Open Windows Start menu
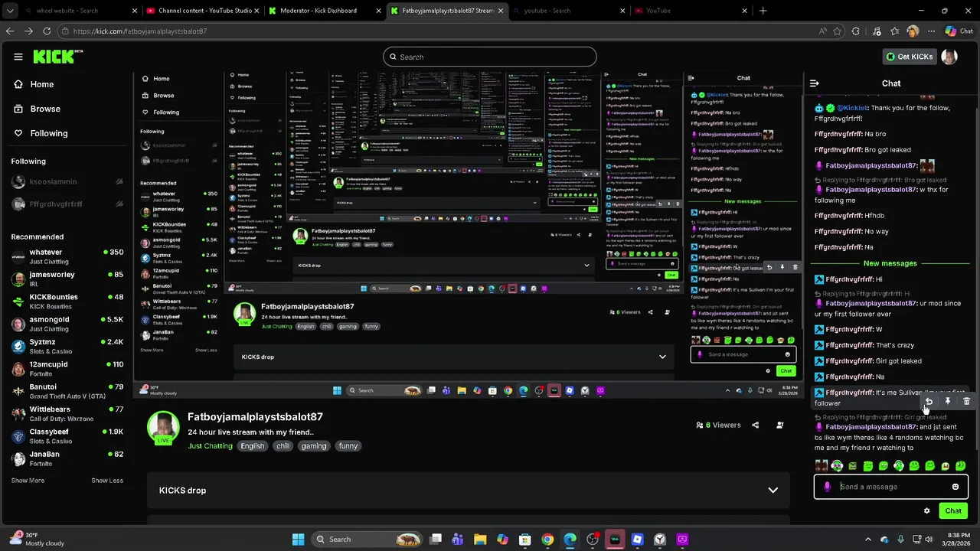Viewport: 980px width, 551px height. pyautogui.click(x=298, y=540)
